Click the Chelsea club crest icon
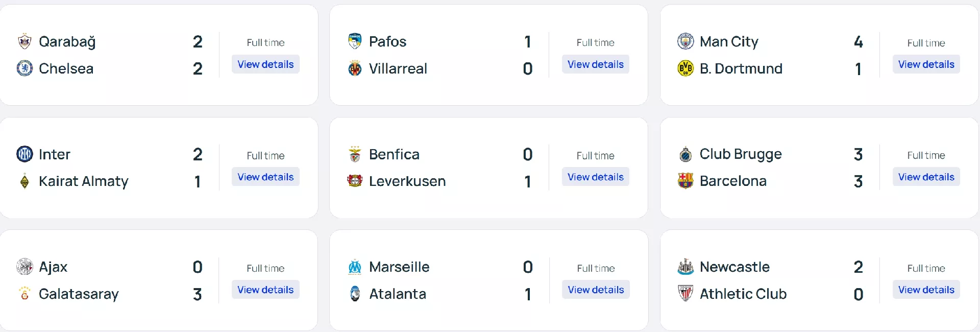 tap(24, 68)
